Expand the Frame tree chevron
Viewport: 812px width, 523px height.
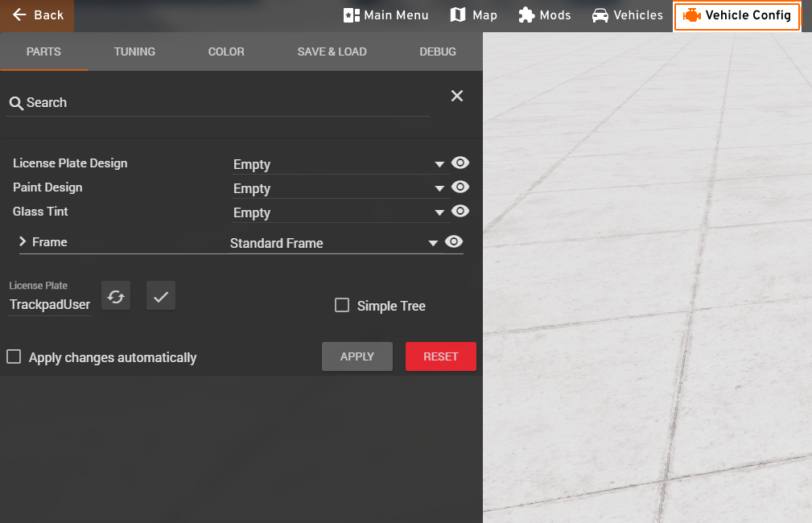click(x=23, y=241)
